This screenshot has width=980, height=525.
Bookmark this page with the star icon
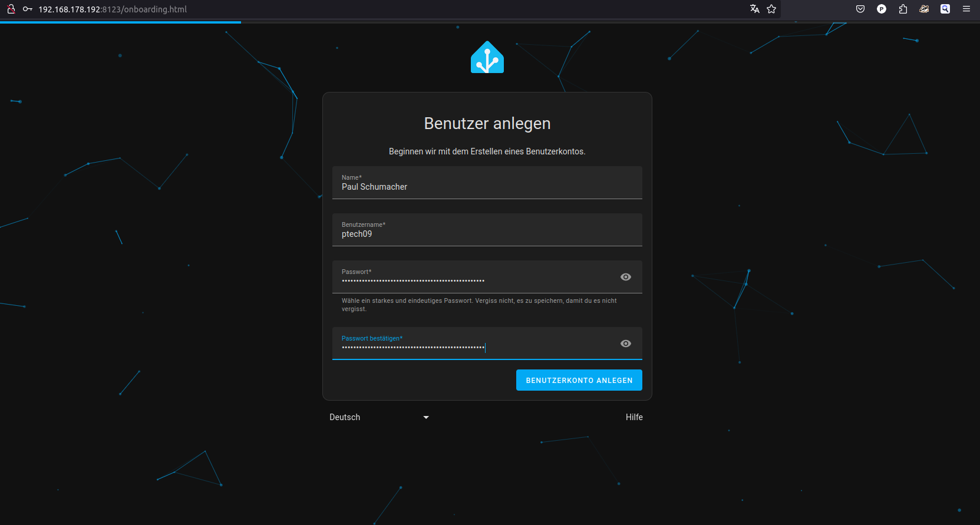(x=771, y=9)
